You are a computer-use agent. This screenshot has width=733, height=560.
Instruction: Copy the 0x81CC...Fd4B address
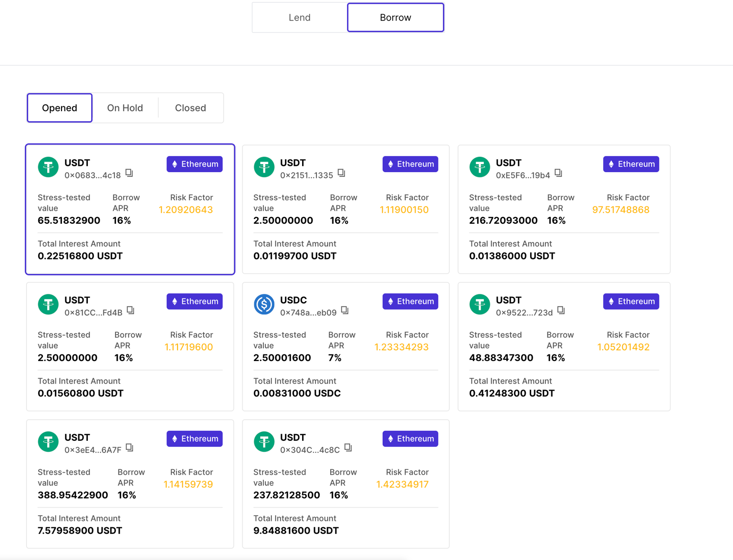[130, 311]
